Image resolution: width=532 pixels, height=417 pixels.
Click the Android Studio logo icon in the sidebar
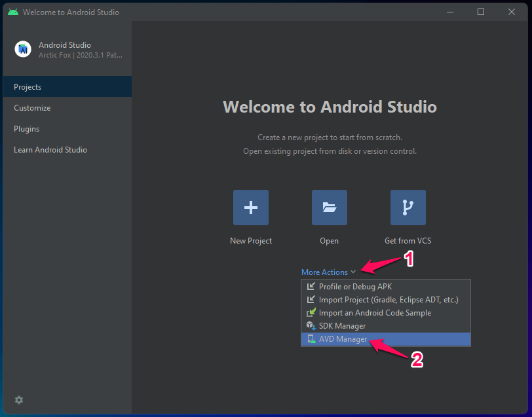coord(23,49)
